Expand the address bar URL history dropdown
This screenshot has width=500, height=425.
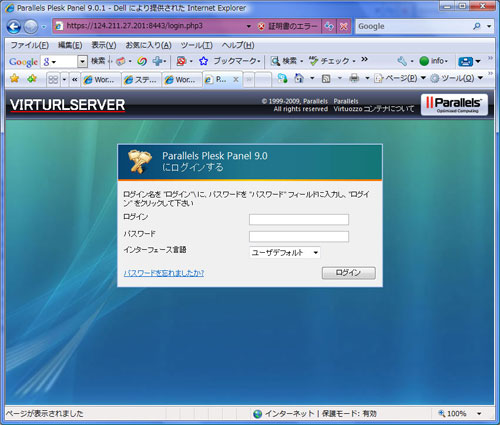249,26
